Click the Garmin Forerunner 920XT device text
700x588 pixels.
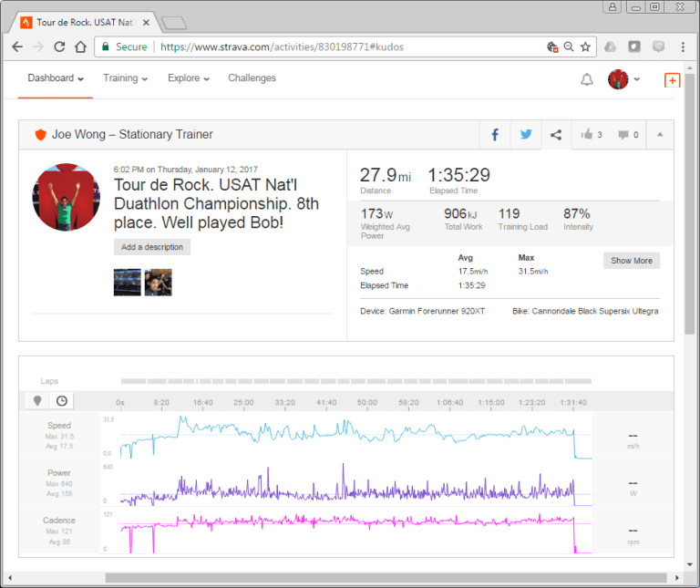pos(437,311)
